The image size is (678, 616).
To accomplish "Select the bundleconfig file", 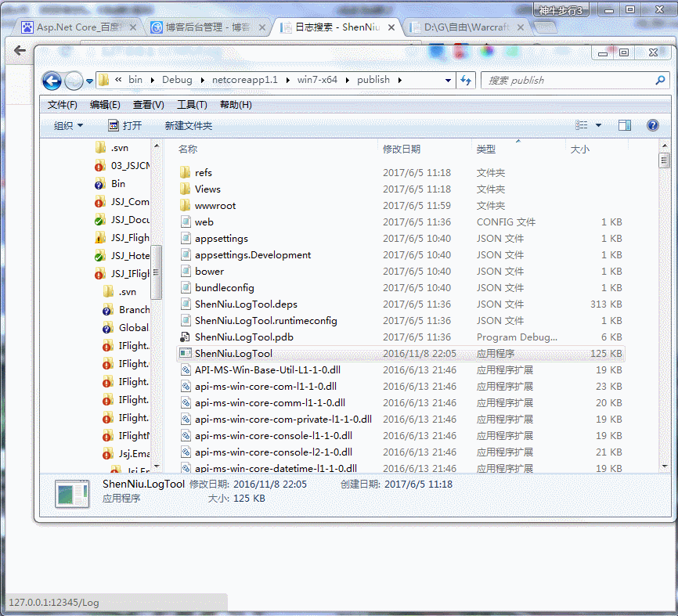I will click(x=225, y=288).
